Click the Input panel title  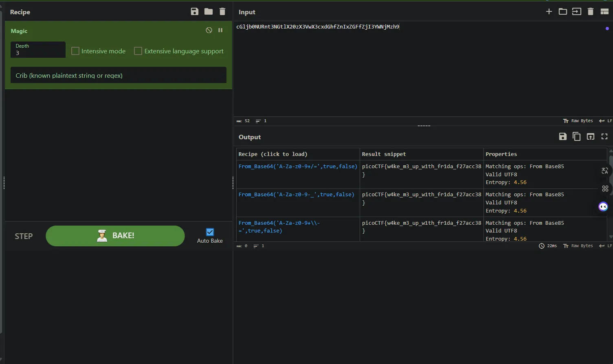[247, 12]
